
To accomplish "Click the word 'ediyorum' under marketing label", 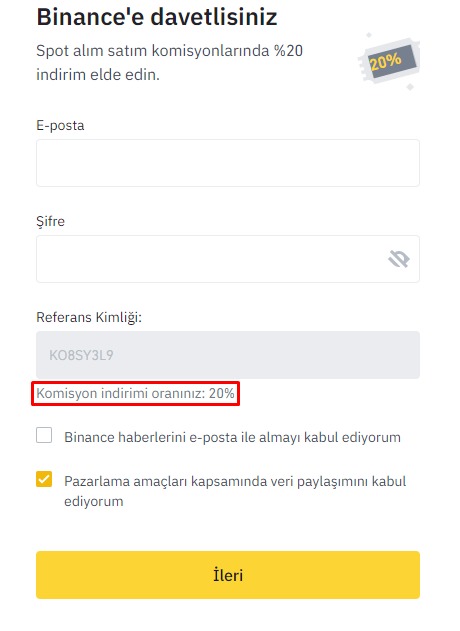I will pyautogui.click(x=94, y=502).
